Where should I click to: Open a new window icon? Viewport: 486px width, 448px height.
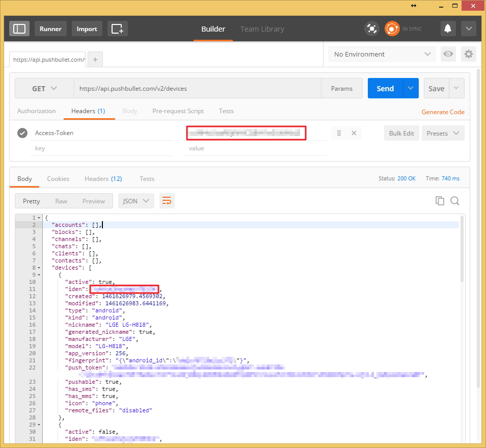[118, 29]
